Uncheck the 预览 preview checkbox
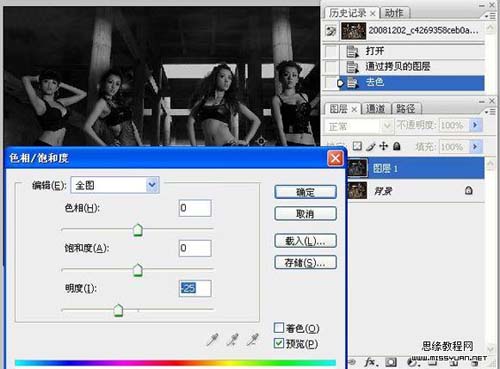Image resolution: width=500 pixels, height=369 pixels. click(x=279, y=343)
